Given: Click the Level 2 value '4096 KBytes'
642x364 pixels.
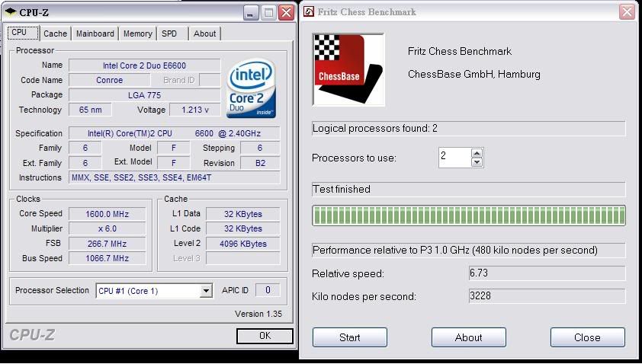Looking at the screenshot, I should pyautogui.click(x=243, y=244).
